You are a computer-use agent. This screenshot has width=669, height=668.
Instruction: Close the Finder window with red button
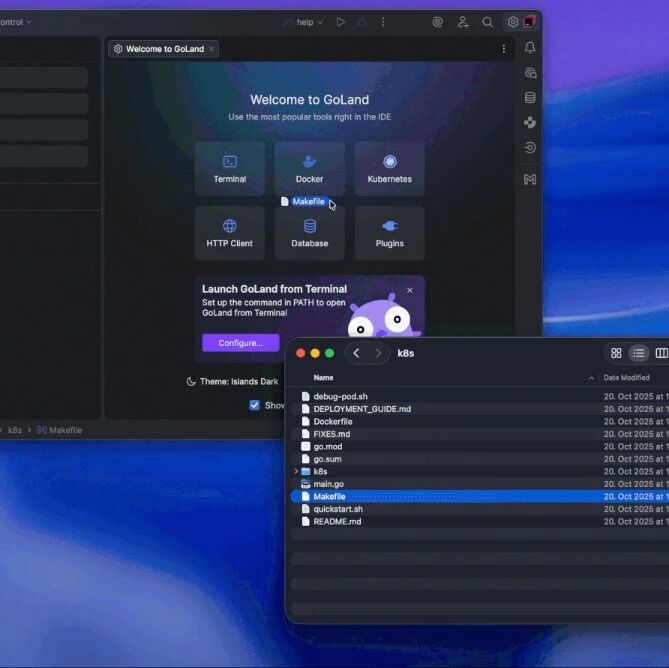pos(300,353)
